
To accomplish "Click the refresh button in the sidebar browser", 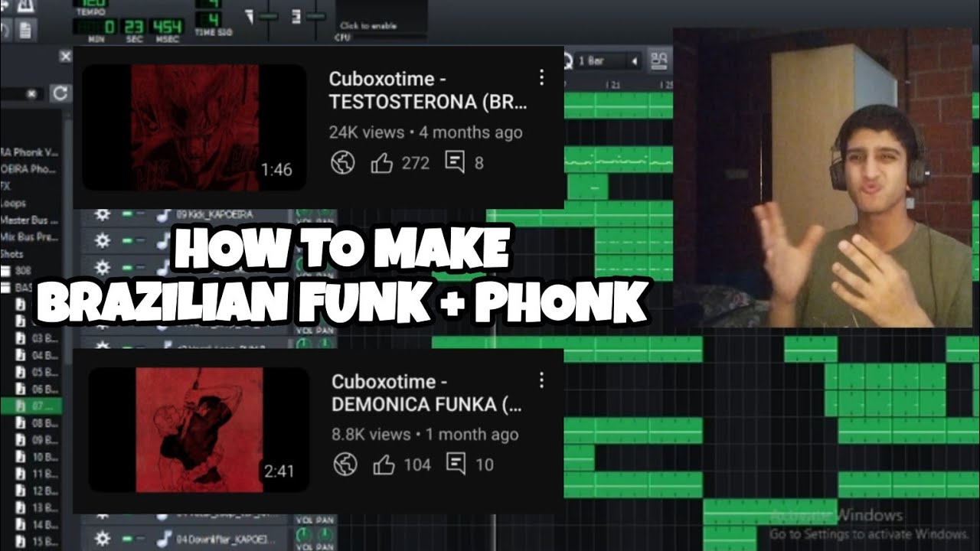I will click(x=60, y=93).
